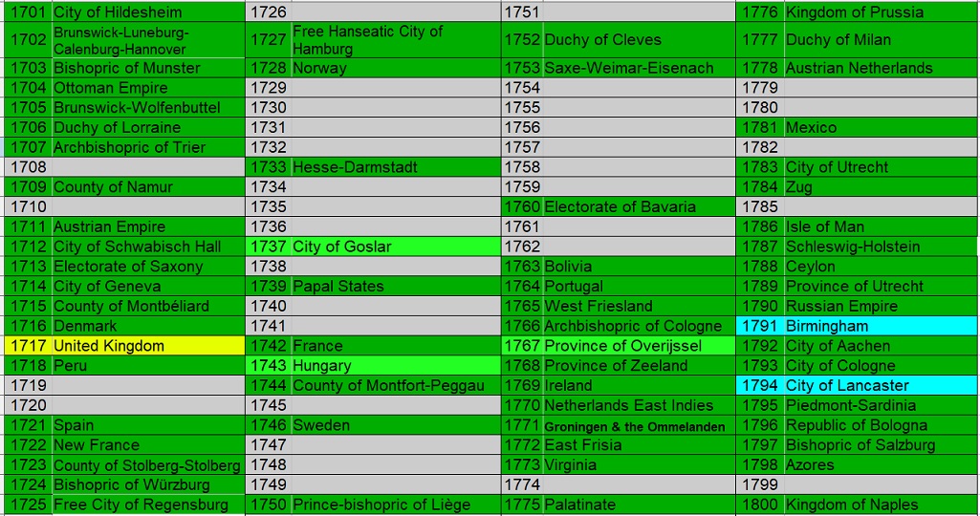980x516 pixels.
Task: Click the light green 'Hungary' cell
Action: [x=396, y=365]
